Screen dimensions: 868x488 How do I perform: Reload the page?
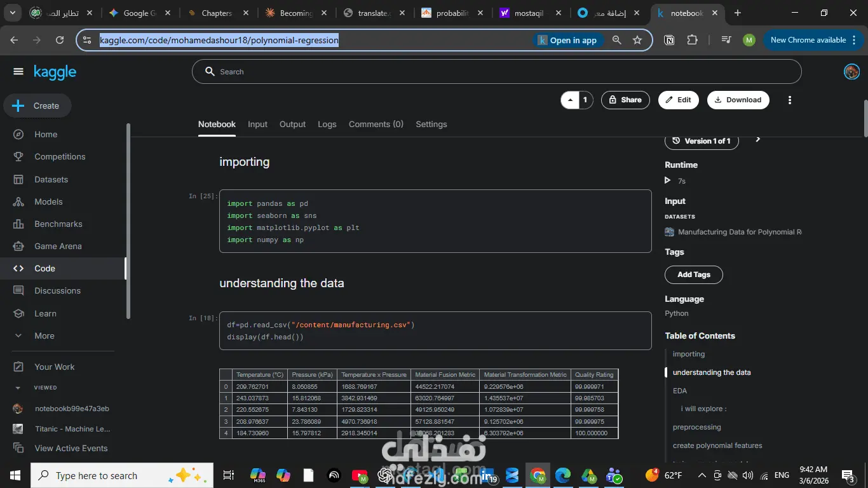coord(60,40)
